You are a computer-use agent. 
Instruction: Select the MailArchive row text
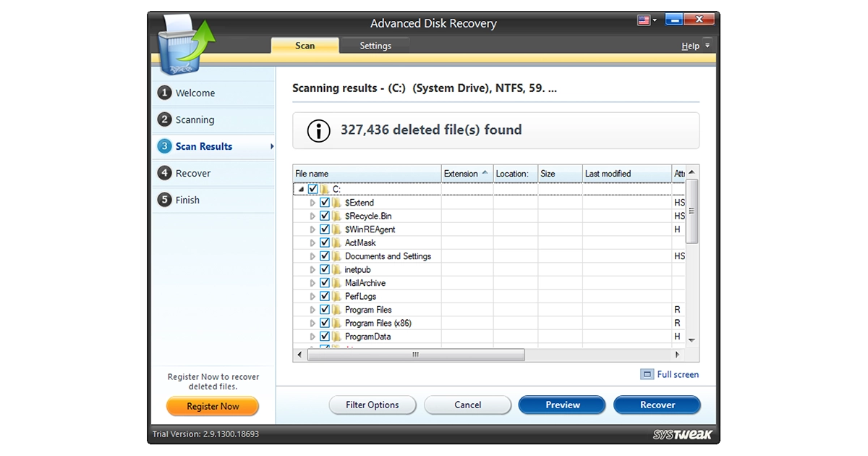[x=365, y=283]
